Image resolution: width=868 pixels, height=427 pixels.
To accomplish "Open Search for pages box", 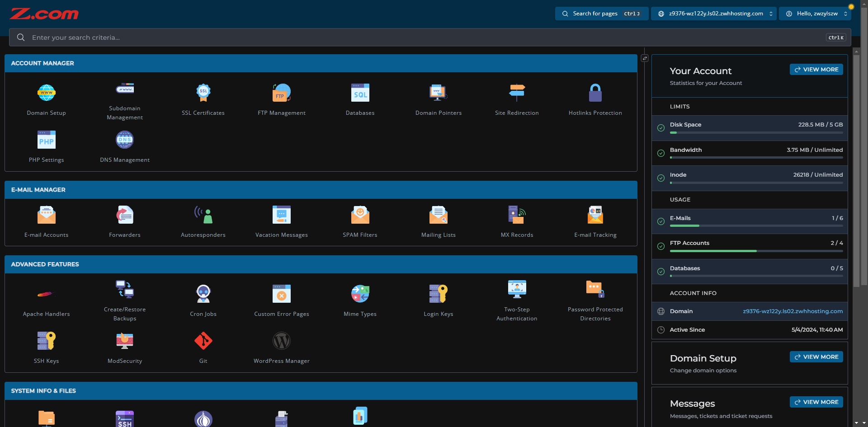I will pyautogui.click(x=602, y=14).
